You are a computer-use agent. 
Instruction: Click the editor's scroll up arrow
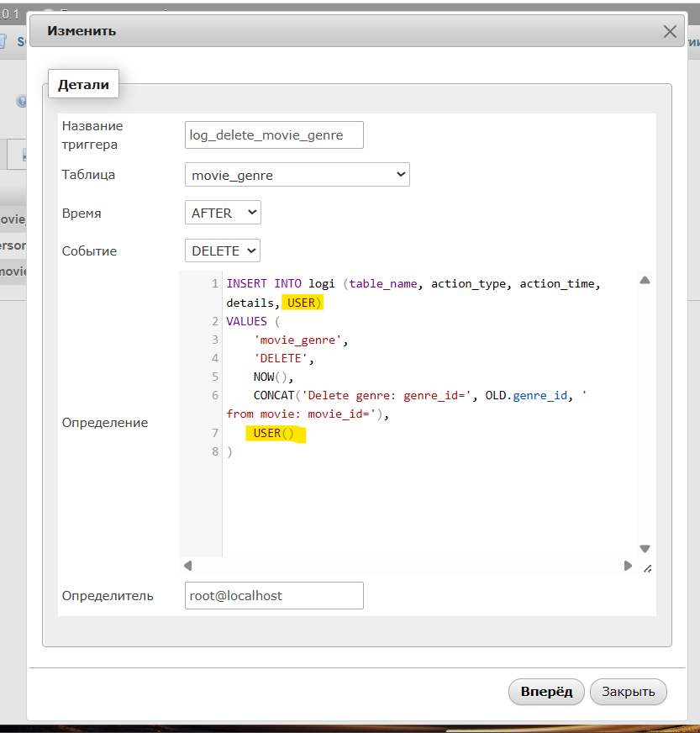645,280
